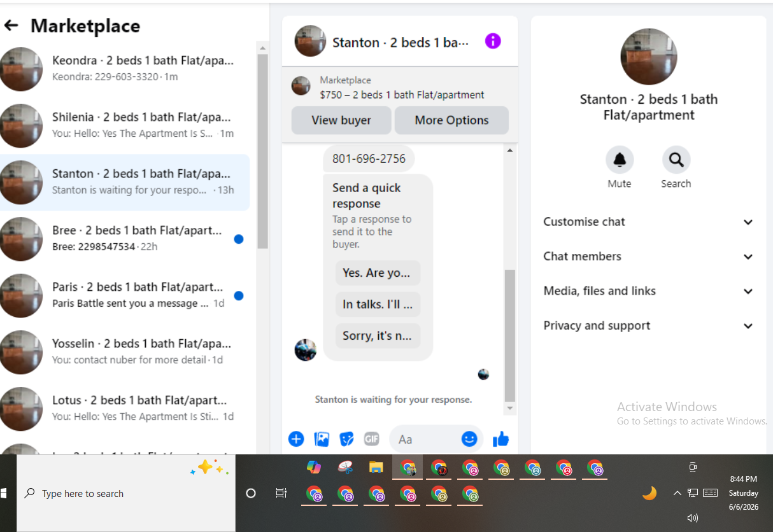Screen dimensions: 773x532
Task: Click the chat messages scrollbar thumb
Action: click(509, 335)
